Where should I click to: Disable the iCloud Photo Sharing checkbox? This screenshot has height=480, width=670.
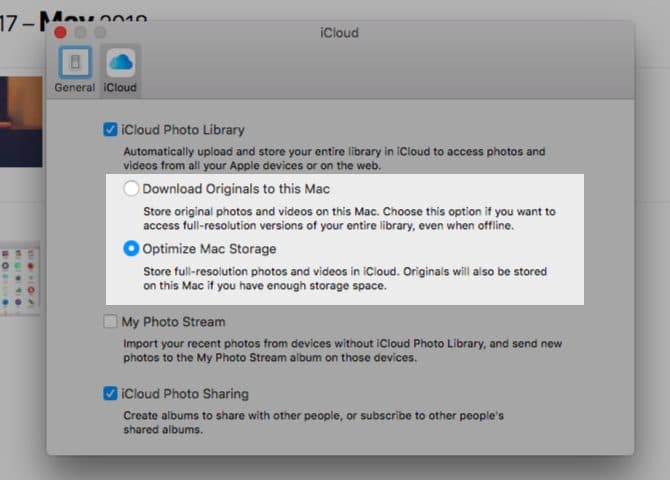110,393
